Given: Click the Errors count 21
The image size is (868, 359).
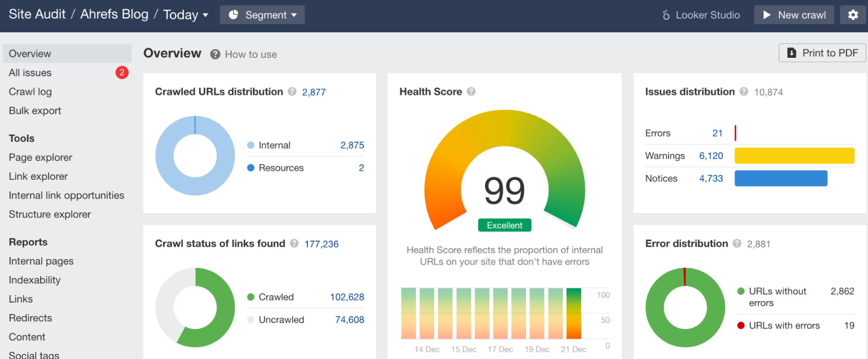Looking at the screenshot, I should (x=717, y=133).
